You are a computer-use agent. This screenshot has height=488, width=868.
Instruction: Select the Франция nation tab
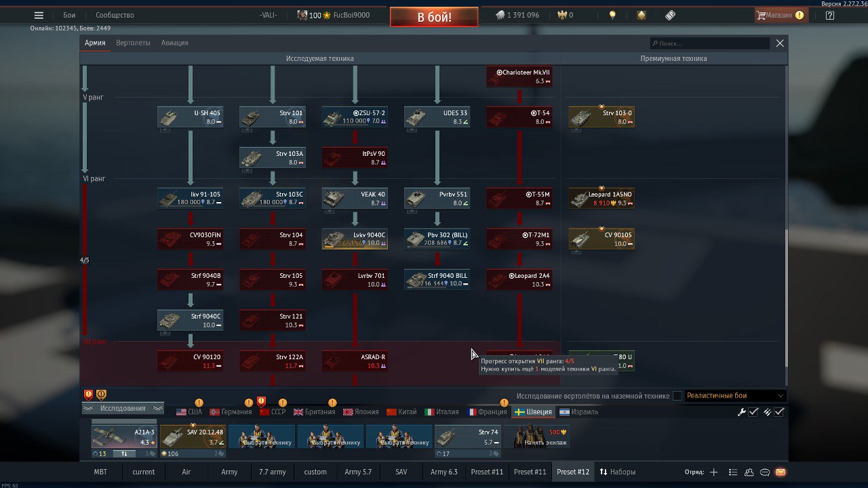pos(487,412)
